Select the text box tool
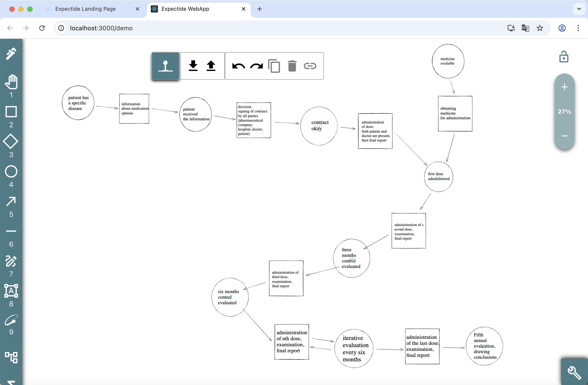Viewport: 588px width, 385px height. click(11, 291)
